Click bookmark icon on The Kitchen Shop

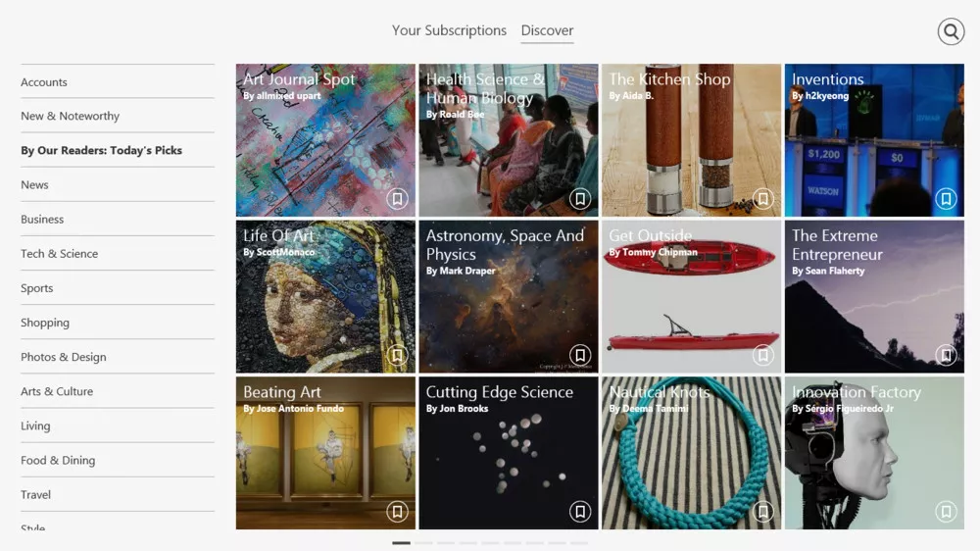(x=763, y=199)
